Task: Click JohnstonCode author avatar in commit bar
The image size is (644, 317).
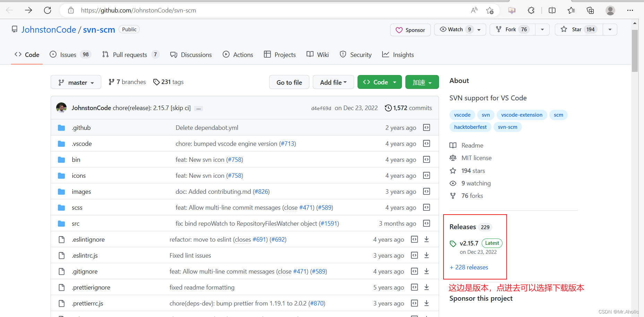Action: pyautogui.click(x=61, y=108)
